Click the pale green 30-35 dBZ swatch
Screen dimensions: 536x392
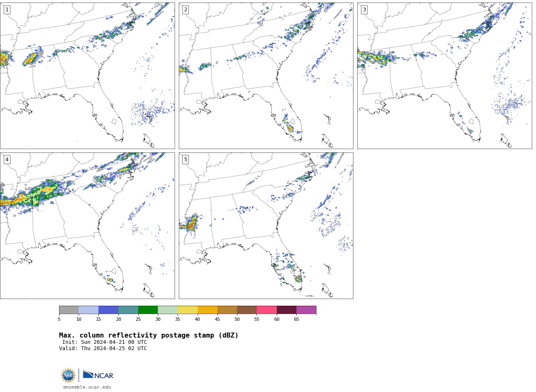coord(168,310)
